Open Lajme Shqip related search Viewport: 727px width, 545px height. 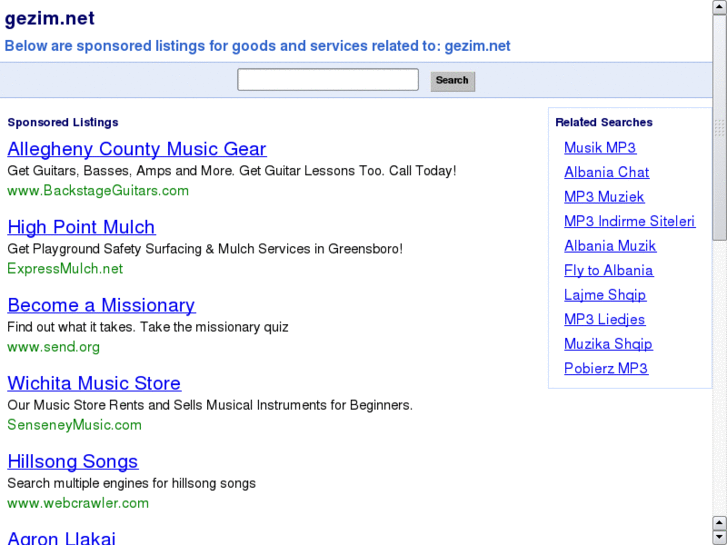[x=605, y=295]
